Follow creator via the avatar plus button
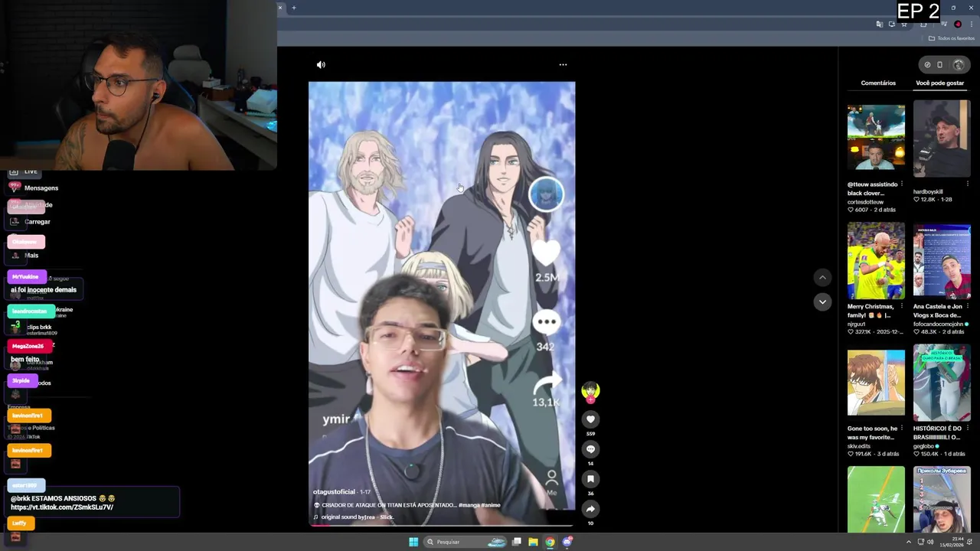The width and height of the screenshot is (980, 551). (590, 399)
